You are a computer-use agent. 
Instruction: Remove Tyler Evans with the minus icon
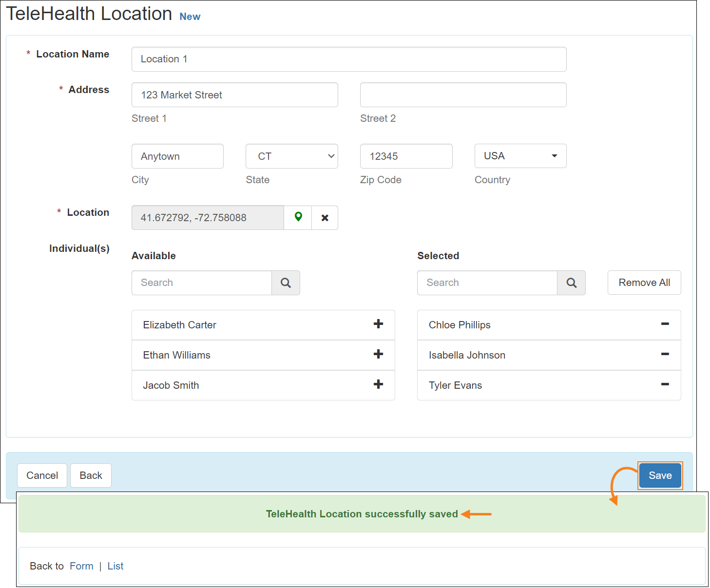[x=665, y=384]
